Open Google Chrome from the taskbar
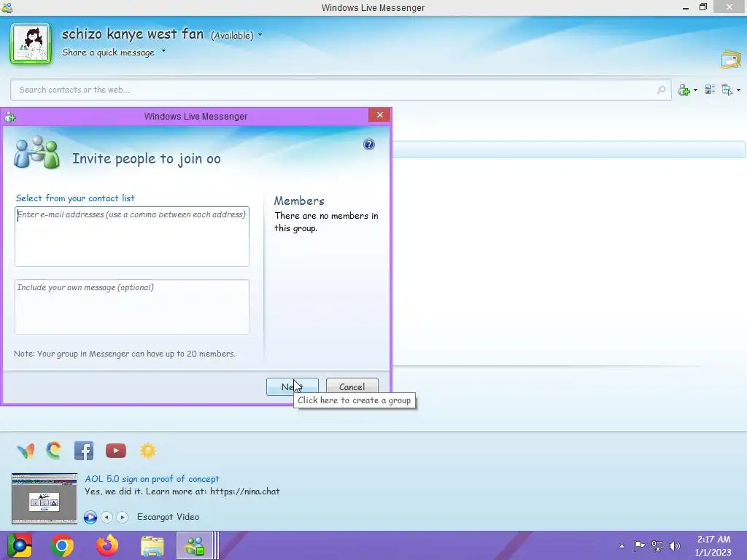The image size is (747, 560). (x=63, y=545)
